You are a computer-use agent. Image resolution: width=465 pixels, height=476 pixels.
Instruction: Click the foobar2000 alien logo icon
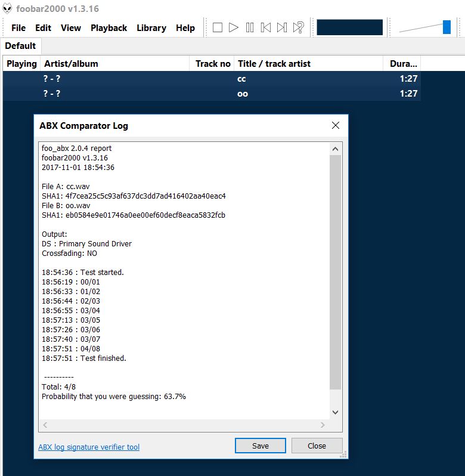tap(7, 8)
